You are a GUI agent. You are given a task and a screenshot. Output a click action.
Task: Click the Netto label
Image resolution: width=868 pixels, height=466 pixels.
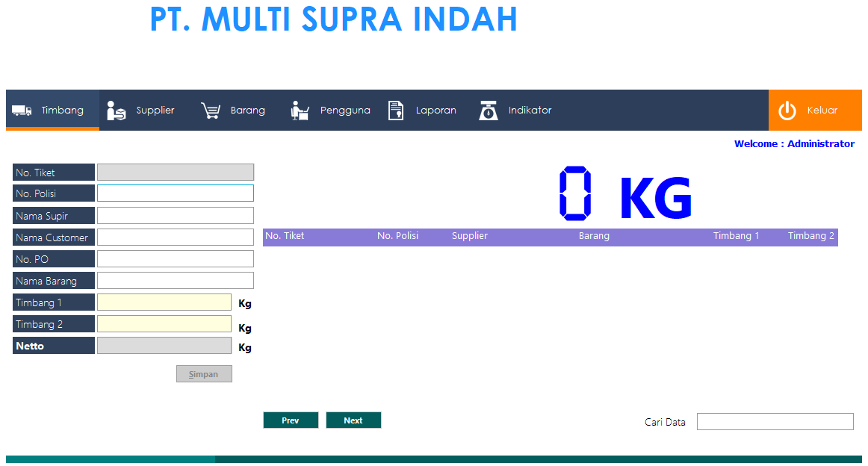[x=54, y=345]
